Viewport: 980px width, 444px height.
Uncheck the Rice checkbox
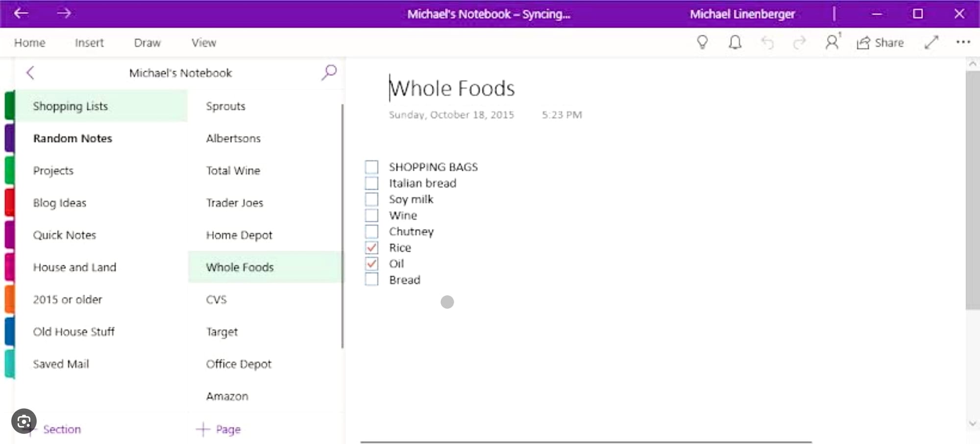371,248
